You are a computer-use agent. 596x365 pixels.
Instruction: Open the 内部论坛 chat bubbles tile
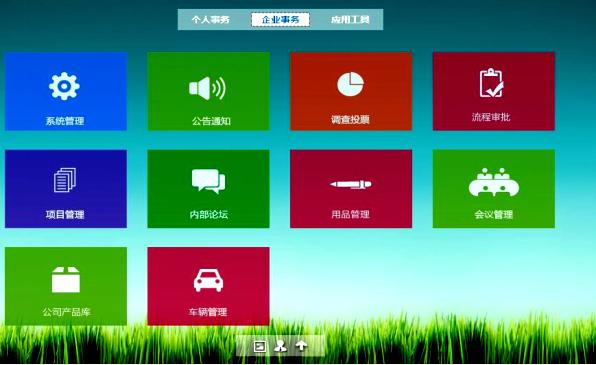tap(208, 189)
